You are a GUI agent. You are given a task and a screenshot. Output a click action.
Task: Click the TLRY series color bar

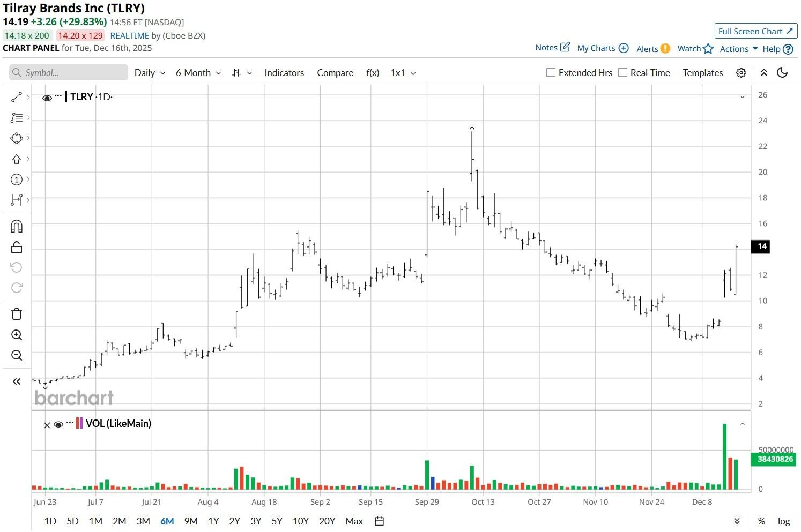click(66, 97)
